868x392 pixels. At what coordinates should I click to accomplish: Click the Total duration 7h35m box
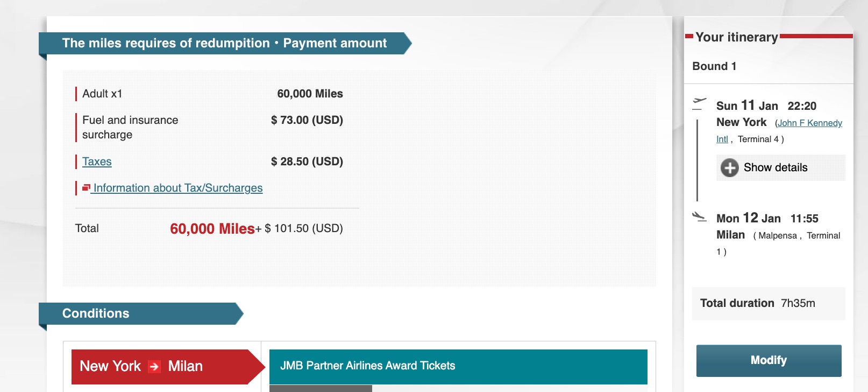[768, 303]
